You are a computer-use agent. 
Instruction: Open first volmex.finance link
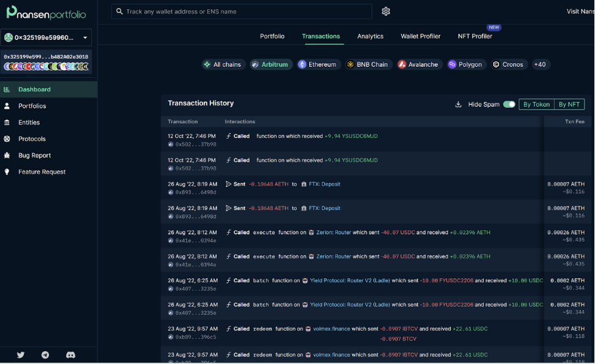pos(331,328)
